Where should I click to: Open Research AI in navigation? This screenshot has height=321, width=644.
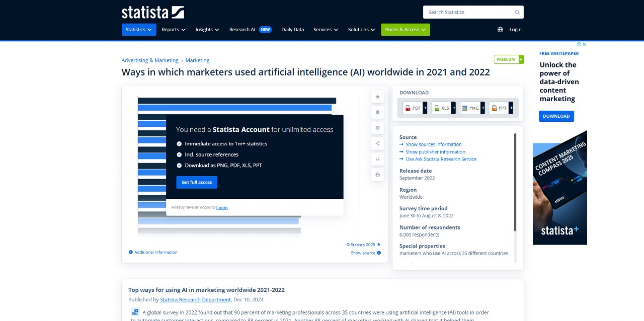[x=242, y=30]
